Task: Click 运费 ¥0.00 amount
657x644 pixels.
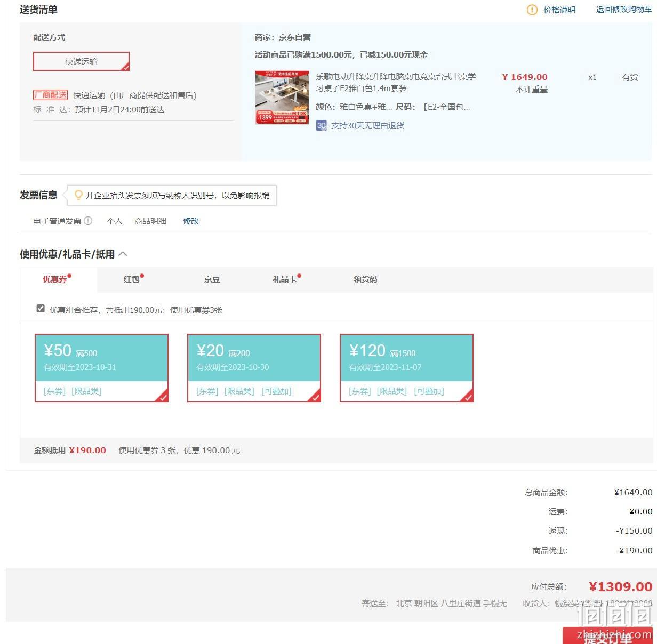Action: (x=641, y=512)
